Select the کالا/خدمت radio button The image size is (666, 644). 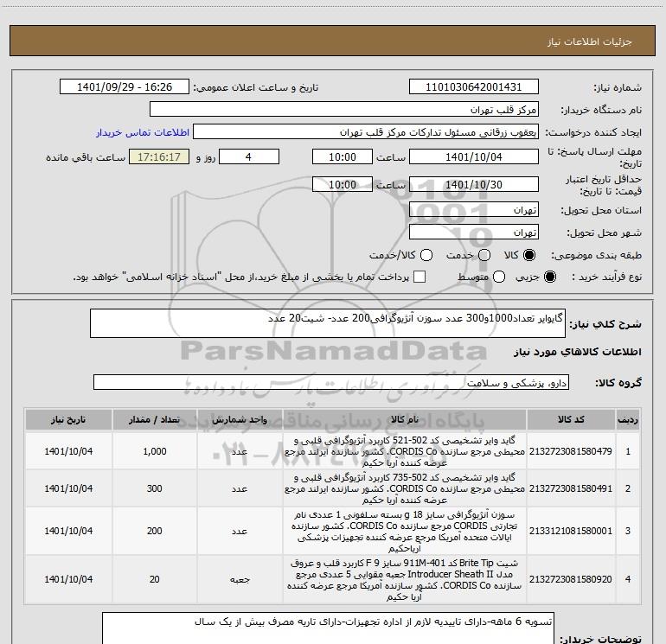pyautogui.click(x=426, y=255)
